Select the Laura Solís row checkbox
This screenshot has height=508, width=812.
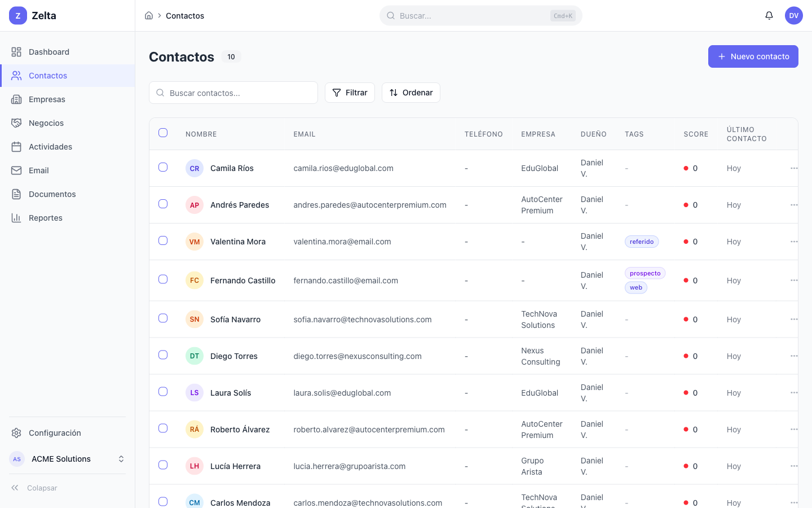pyautogui.click(x=163, y=392)
